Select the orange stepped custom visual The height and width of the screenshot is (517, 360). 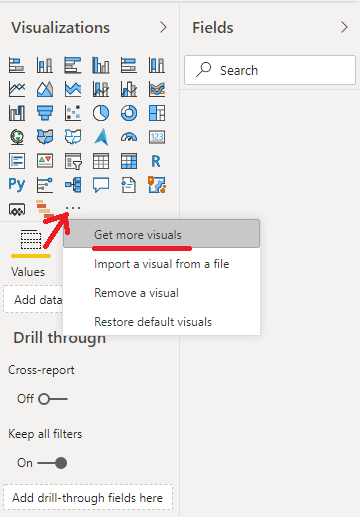click(45, 209)
